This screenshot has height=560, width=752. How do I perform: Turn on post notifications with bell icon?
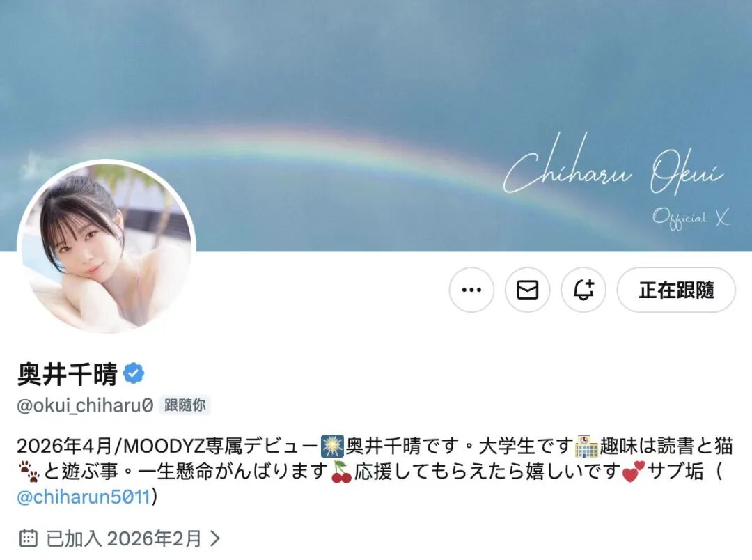tap(583, 290)
